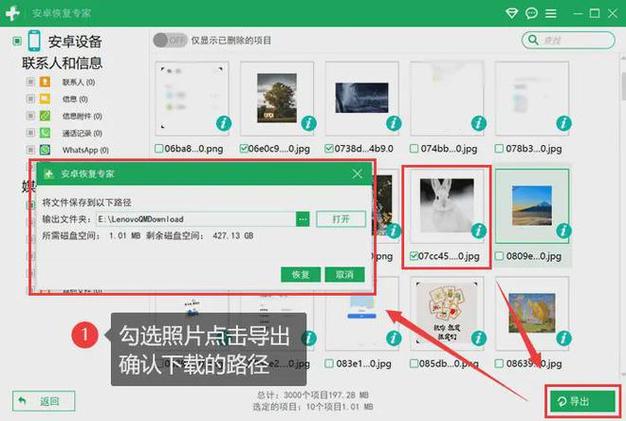This screenshot has height=421, width=626.
Task: Click the diamond VIP icon in title bar
Action: point(511,13)
